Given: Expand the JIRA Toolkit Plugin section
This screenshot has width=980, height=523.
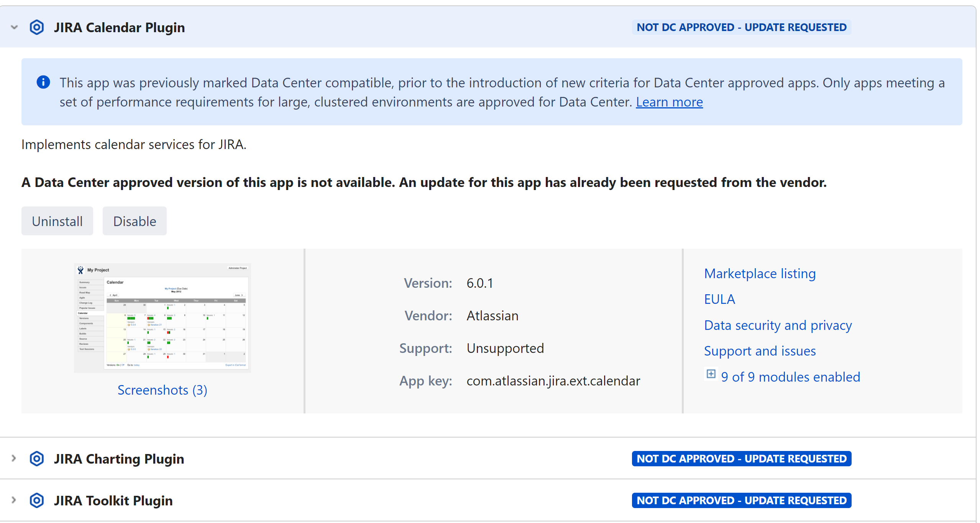Looking at the screenshot, I should tap(13, 500).
